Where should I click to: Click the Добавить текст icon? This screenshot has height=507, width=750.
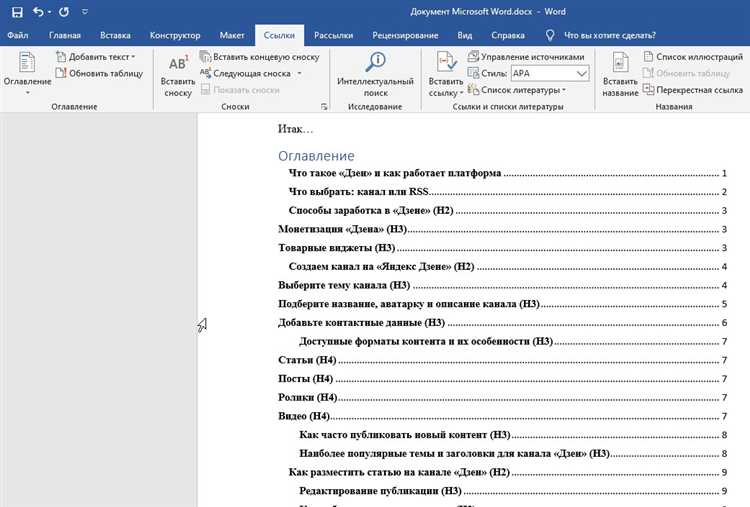click(x=61, y=56)
